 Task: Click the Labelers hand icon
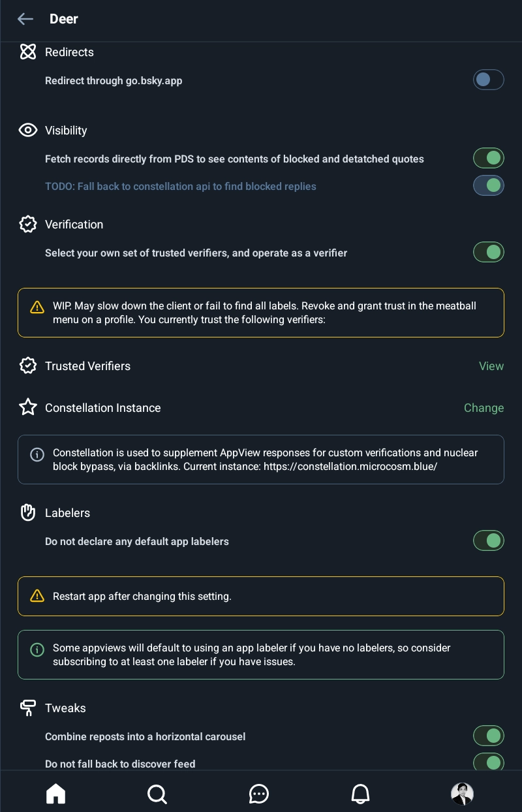27,513
